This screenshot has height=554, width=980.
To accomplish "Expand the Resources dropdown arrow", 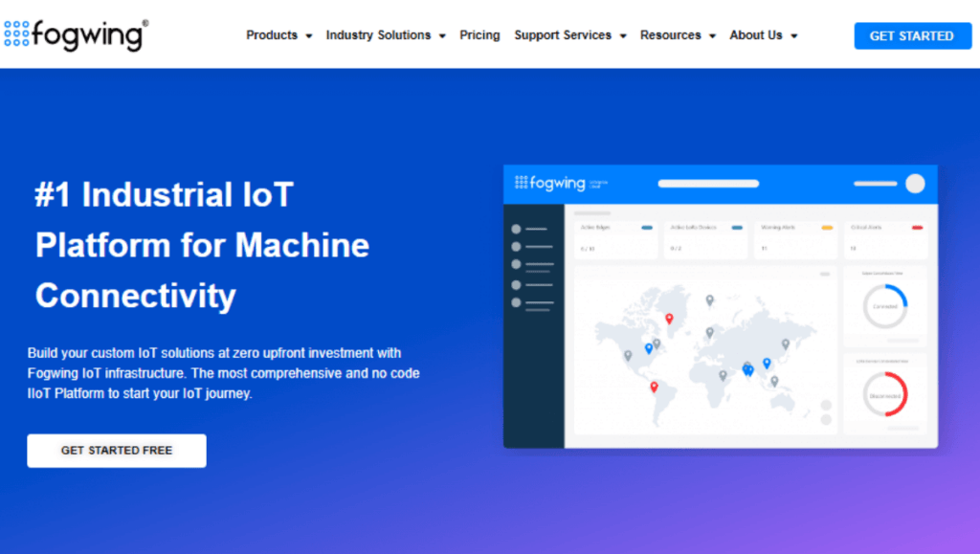I will click(x=713, y=35).
